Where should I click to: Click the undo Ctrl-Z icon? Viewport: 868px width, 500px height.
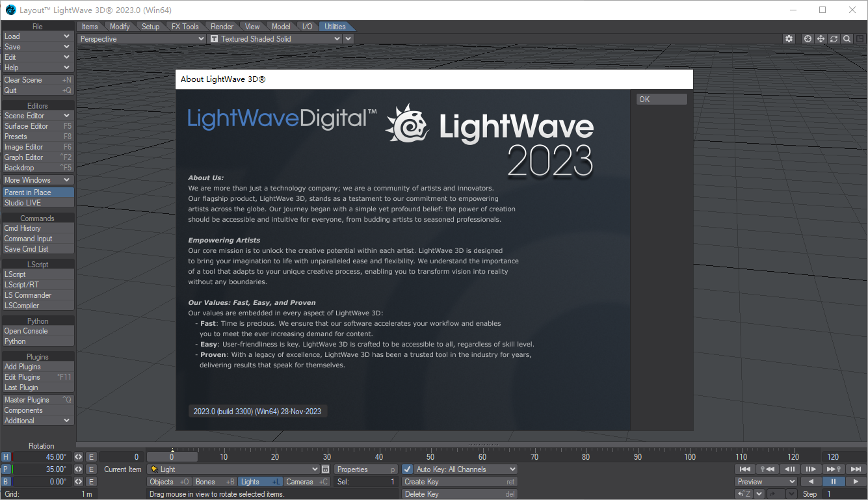click(x=744, y=494)
